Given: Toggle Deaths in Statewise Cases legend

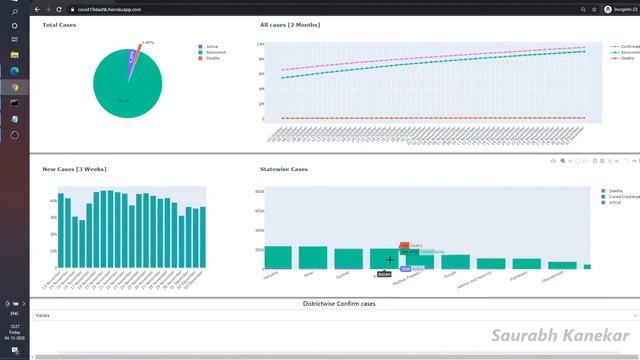Looking at the screenshot, I should pos(612,191).
